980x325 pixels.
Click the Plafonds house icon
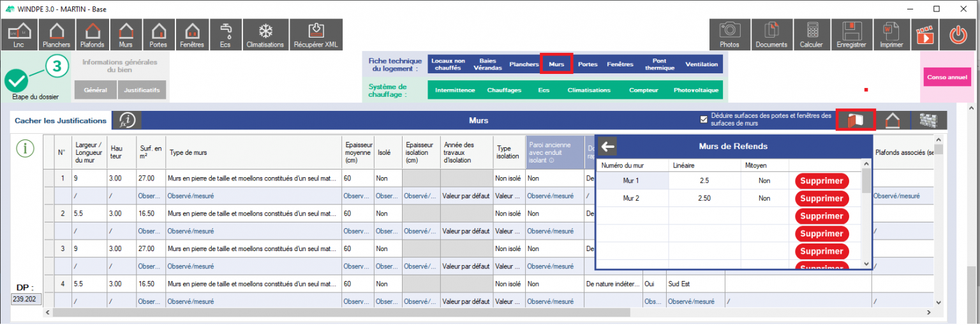[x=92, y=34]
